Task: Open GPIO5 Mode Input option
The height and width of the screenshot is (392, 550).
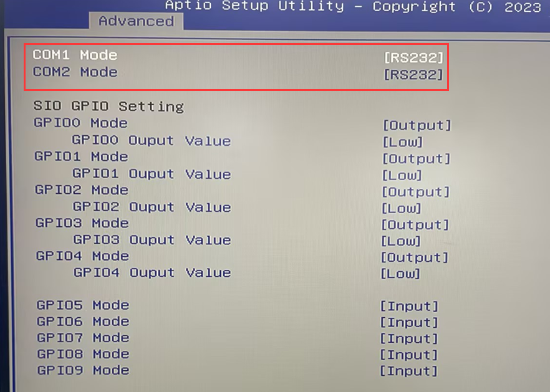Action: tap(409, 307)
